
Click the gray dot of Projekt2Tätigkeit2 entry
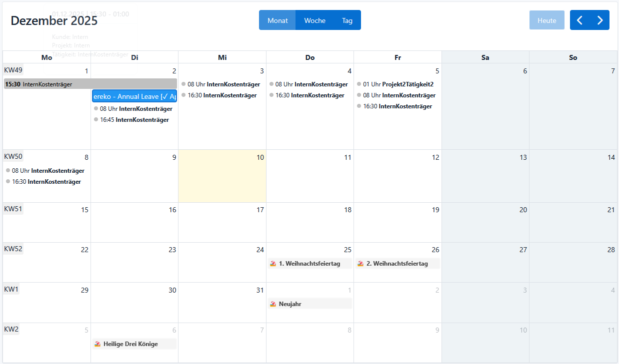pyautogui.click(x=359, y=84)
